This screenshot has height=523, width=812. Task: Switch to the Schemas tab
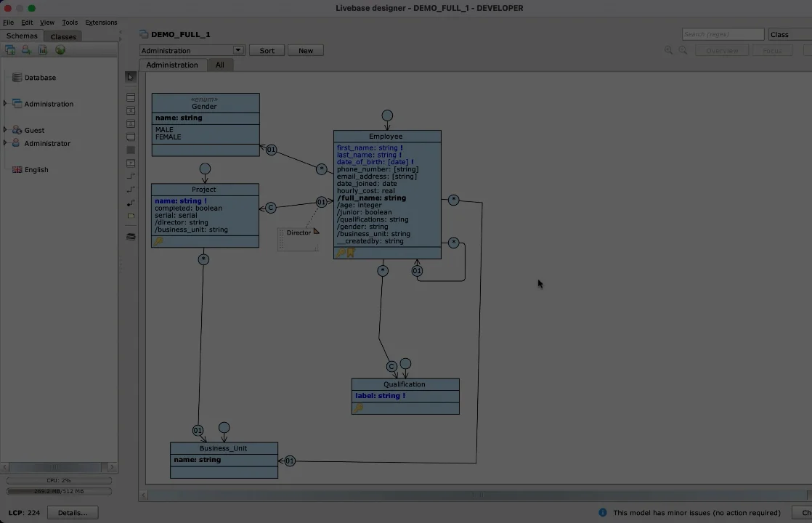22,36
